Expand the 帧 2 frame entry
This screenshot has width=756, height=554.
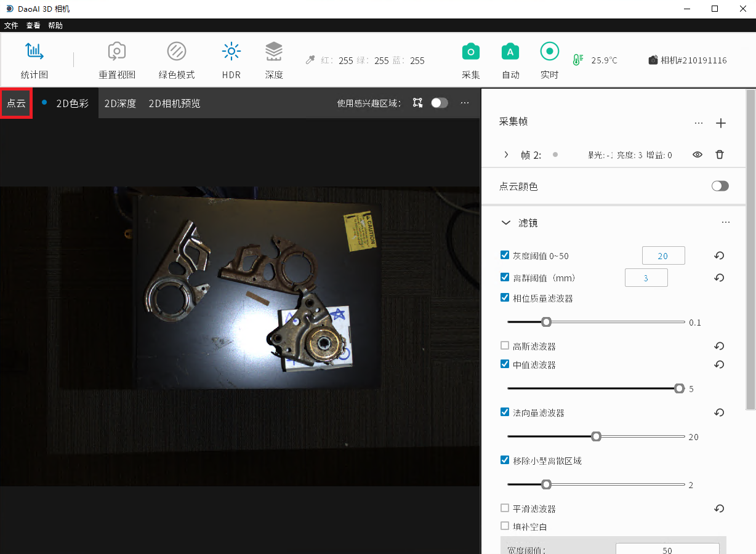click(506, 155)
